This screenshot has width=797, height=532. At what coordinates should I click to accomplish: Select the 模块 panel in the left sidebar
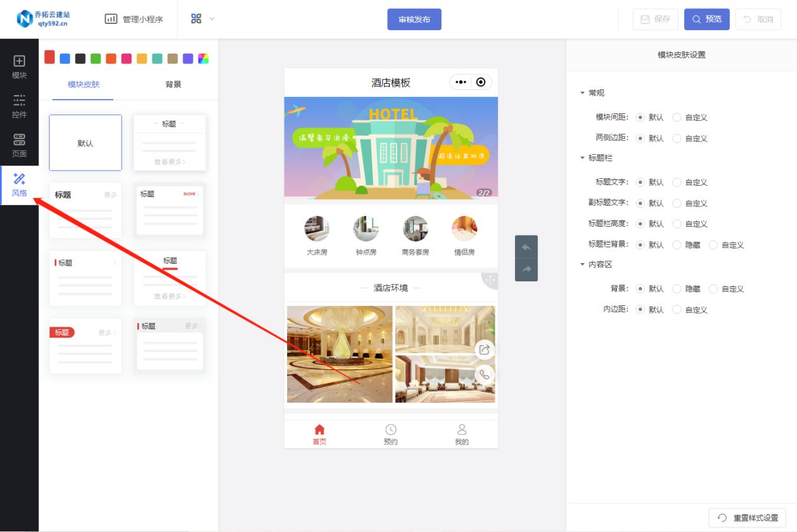pos(19,65)
